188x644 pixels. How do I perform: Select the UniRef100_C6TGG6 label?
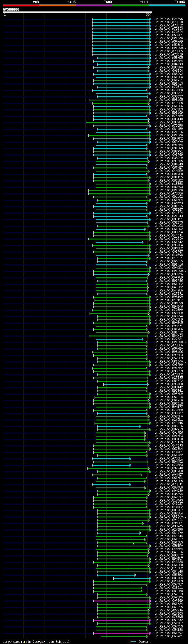pos(169,106)
